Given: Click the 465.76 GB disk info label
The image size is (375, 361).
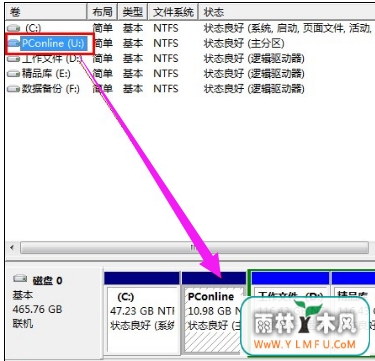Looking at the screenshot, I should coord(37,309).
